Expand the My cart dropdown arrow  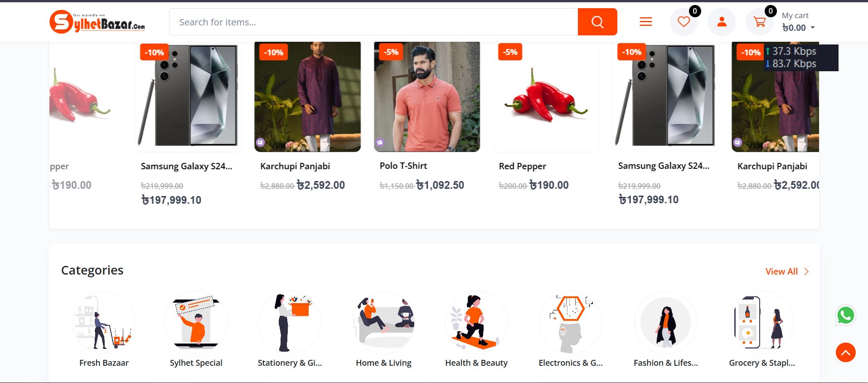pyautogui.click(x=813, y=28)
